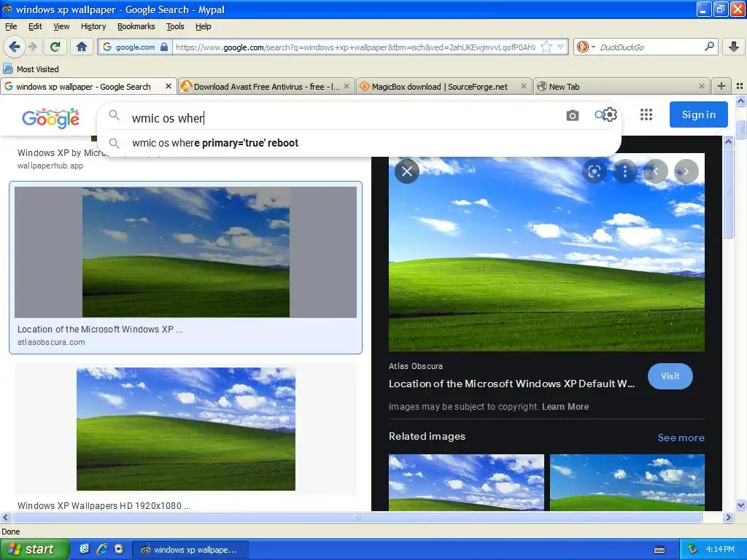Click into the Google search text field

coord(343,117)
